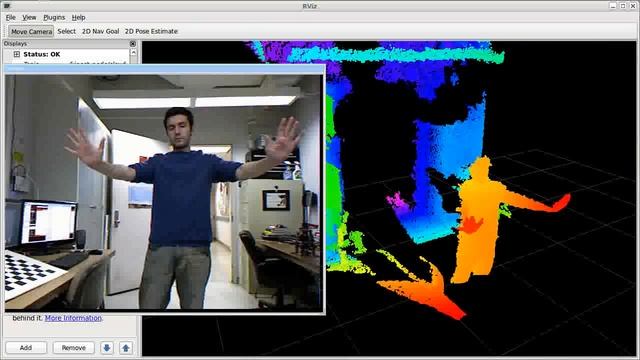Screen dimensions: 640x360
Task: Choose the 2D Pose Estimate tool
Action: 151,31
